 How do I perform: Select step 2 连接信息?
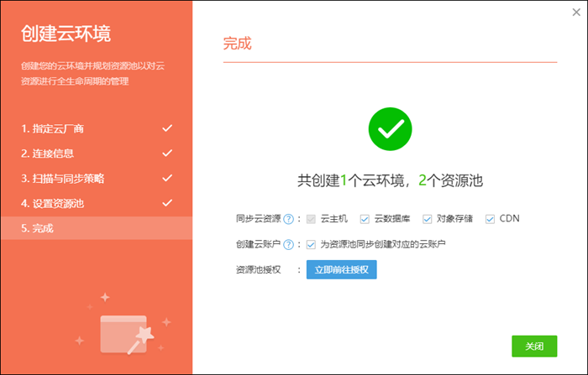pyautogui.click(x=47, y=154)
